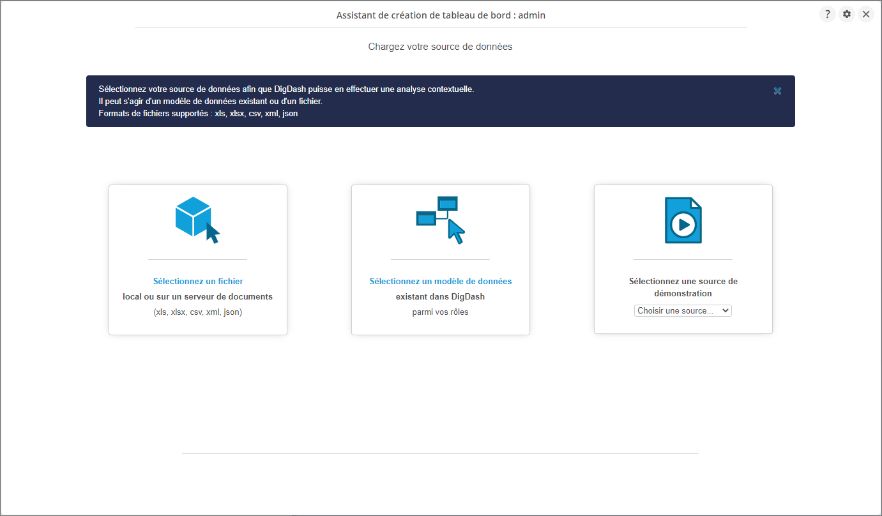Dismiss the dark blue information banner

[x=777, y=91]
